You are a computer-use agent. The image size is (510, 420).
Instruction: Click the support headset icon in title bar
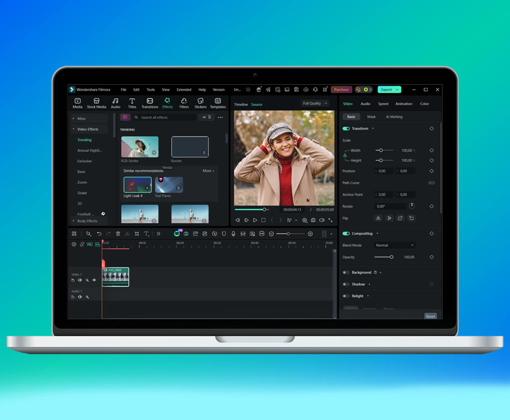click(x=315, y=90)
